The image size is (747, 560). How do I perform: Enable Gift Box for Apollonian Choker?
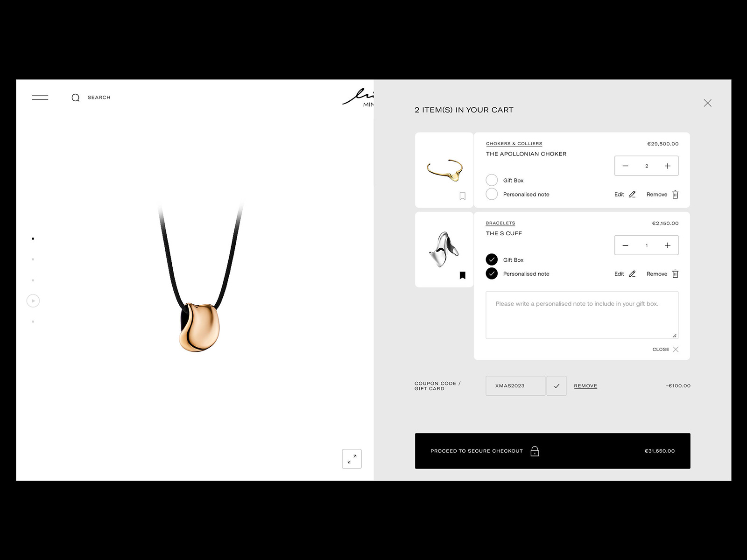492,180
